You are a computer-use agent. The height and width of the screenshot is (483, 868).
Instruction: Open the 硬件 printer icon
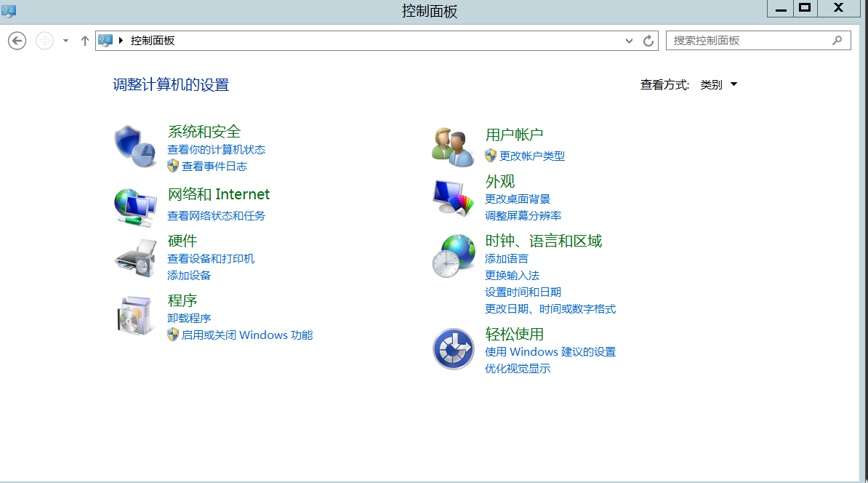point(136,258)
